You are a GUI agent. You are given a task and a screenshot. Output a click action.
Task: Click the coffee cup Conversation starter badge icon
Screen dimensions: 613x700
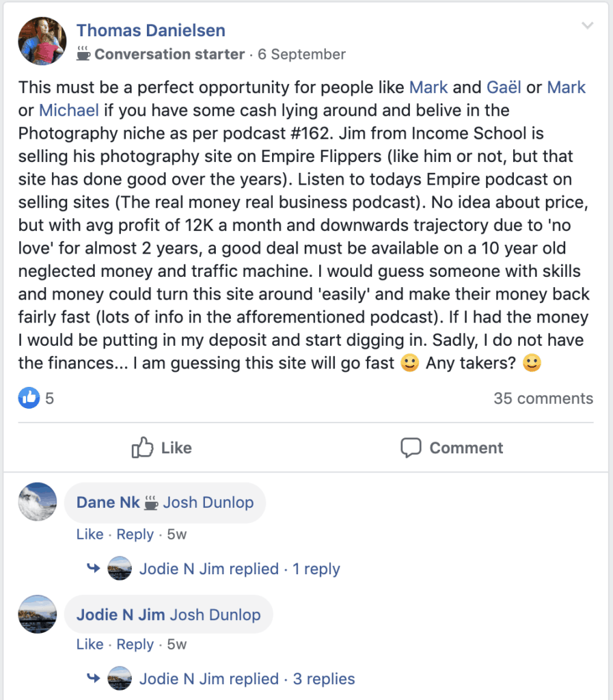pyautogui.click(x=83, y=54)
